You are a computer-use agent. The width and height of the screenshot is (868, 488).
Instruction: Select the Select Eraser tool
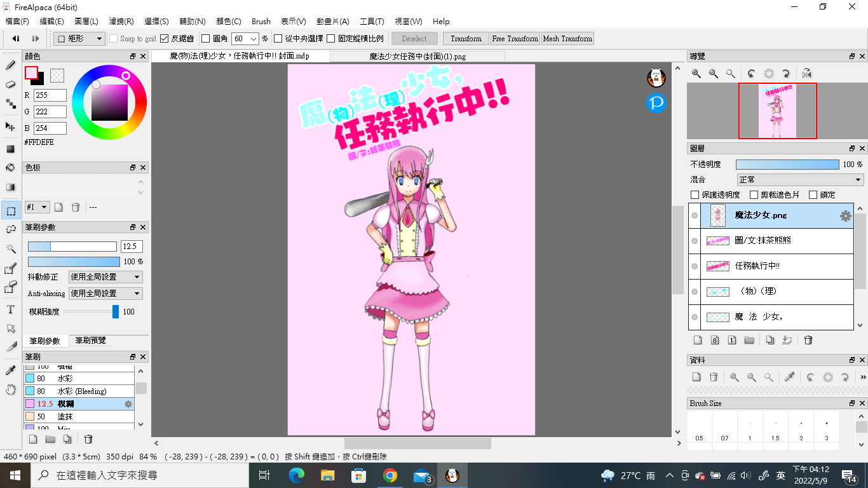coord(11,288)
